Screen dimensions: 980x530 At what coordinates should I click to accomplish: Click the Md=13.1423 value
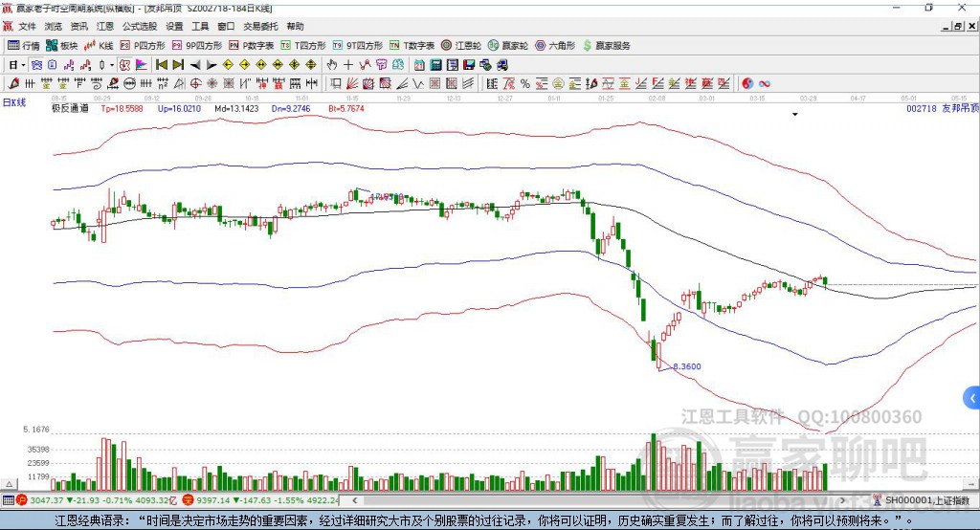[x=236, y=108]
